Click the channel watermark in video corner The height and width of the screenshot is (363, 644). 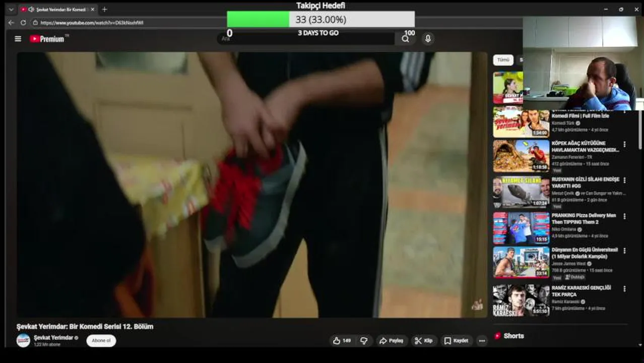tap(477, 305)
